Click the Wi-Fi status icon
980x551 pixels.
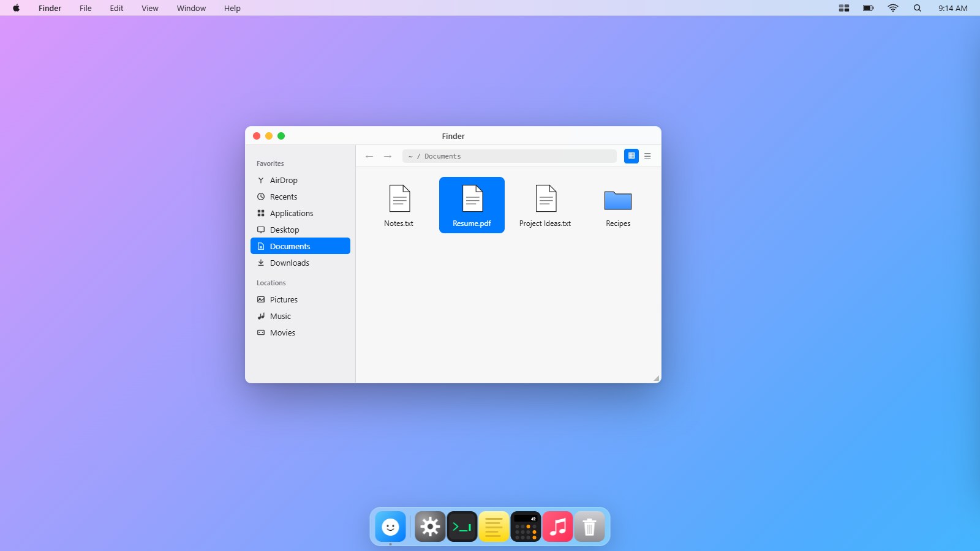[x=893, y=8]
